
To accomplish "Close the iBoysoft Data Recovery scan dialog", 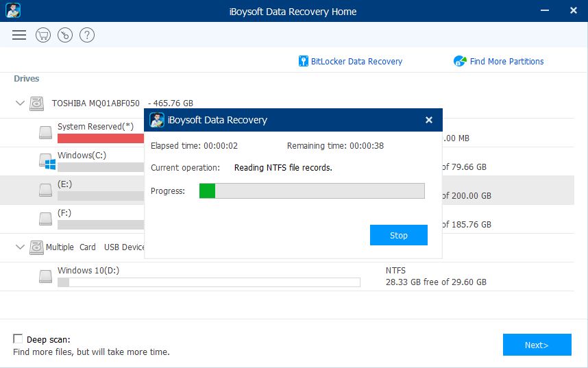I will [429, 120].
